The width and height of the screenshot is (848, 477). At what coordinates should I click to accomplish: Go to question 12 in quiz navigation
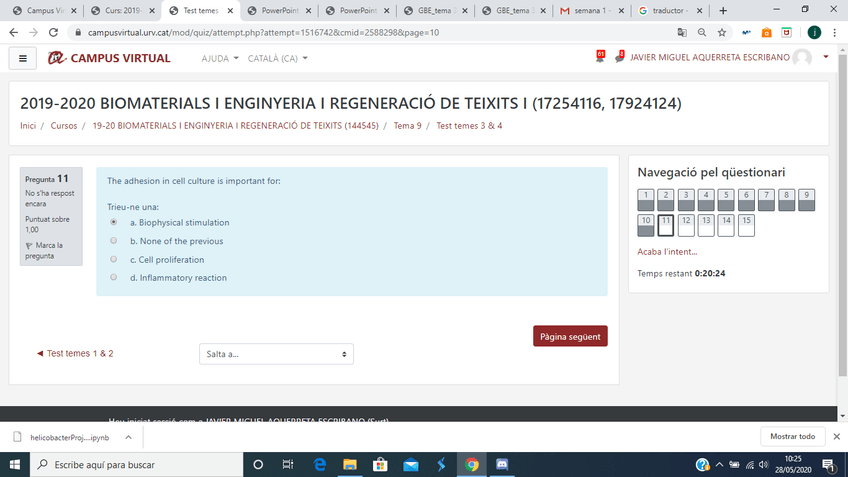(x=686, y=224)
